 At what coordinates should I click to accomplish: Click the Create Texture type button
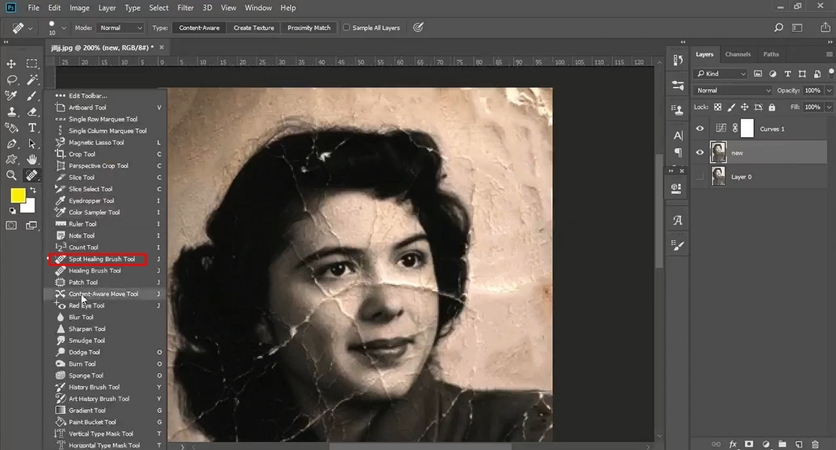[256, 28]
